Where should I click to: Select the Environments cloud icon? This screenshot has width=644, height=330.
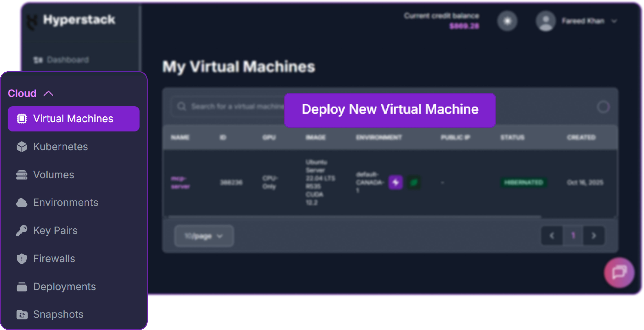[22, 203]
